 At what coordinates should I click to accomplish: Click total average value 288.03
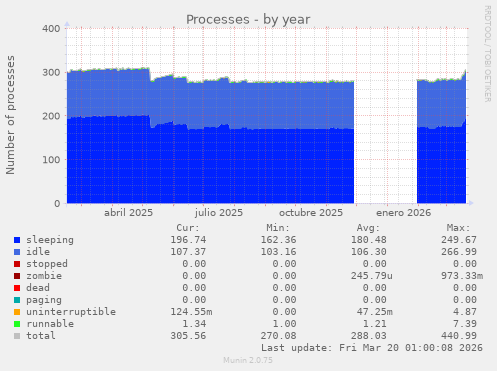tap(369, 336)
